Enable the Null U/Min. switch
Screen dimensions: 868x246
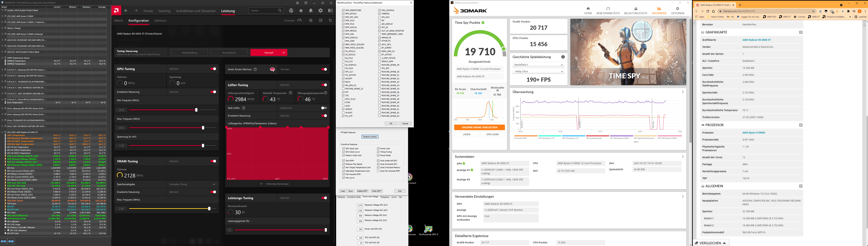pyautogui.click(x=324, y=108)
